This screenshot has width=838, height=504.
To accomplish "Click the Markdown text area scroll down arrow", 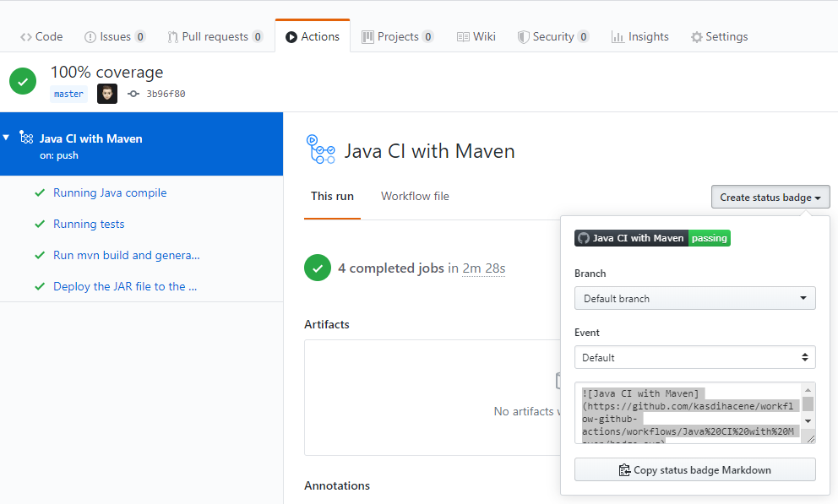I will [x=808, y=420].
